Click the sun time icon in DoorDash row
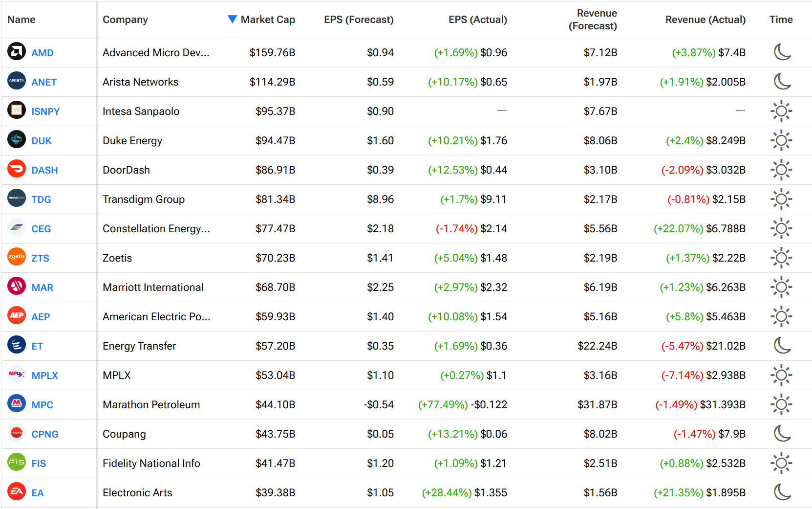Viewport: 812px width, 509px height. click(x=781, y=170)
